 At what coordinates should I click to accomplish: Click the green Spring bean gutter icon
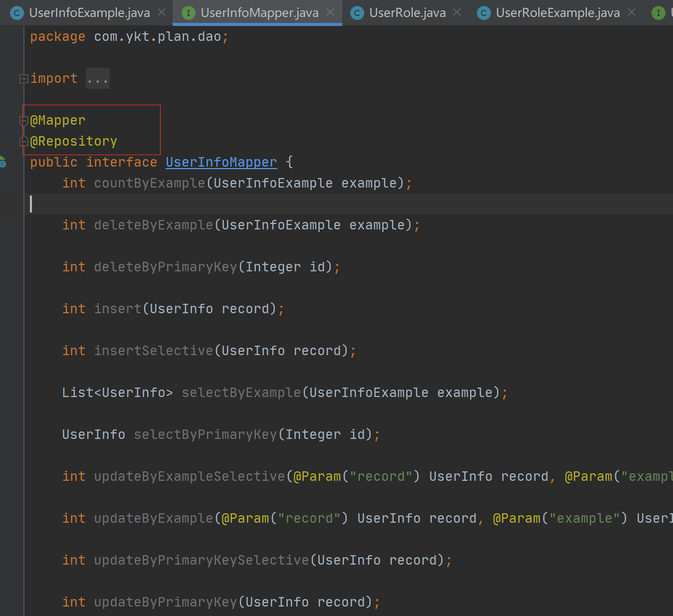coord(3,162)
